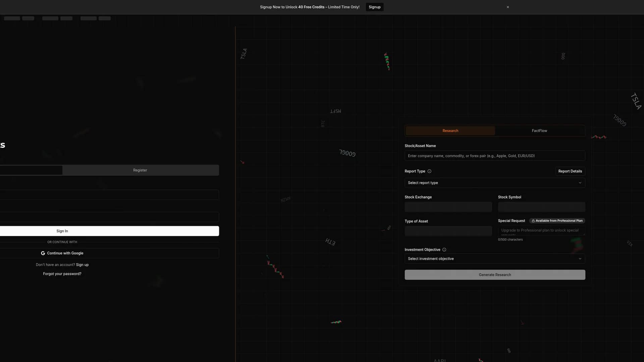Image resolution: width=644 pixels, height=362 pixels.
Task: Continue with Google sign-in
Action: (x=109, y=253)
